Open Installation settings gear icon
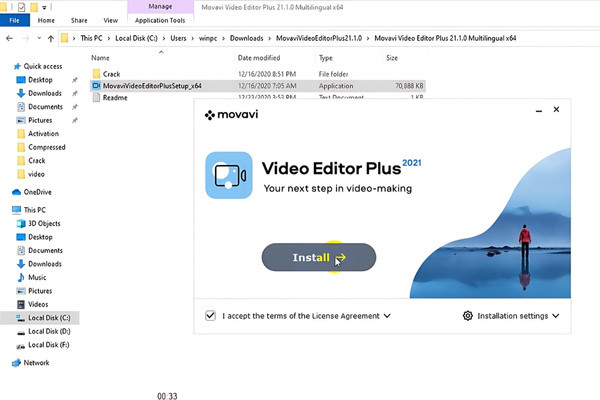 tap(468, 316)
